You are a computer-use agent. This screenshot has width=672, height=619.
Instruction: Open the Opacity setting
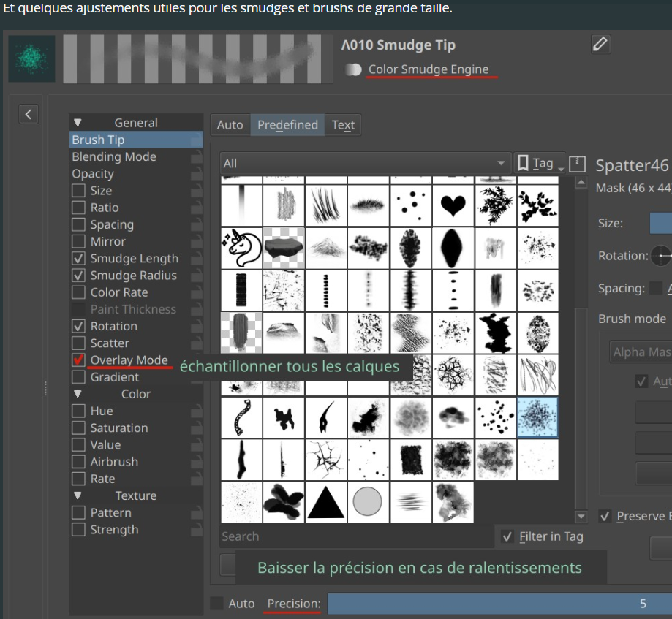point(93,174)
